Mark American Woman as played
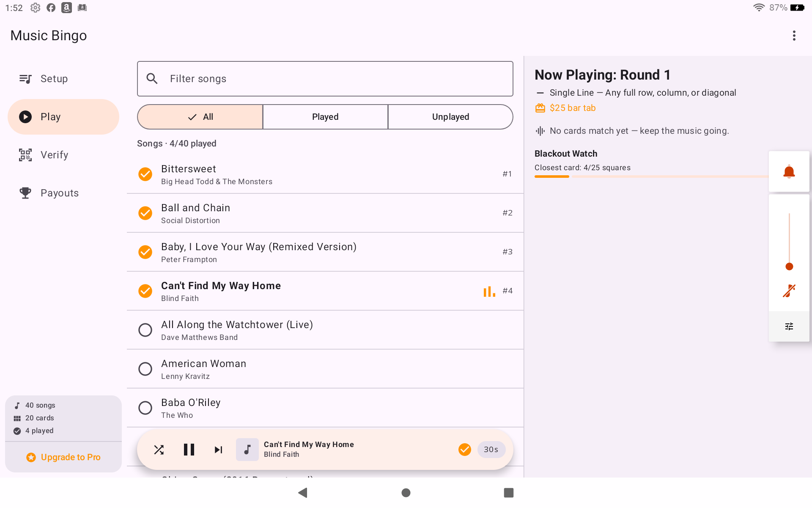This screenshot has height=508, width=812. click(x=145, y=369)
